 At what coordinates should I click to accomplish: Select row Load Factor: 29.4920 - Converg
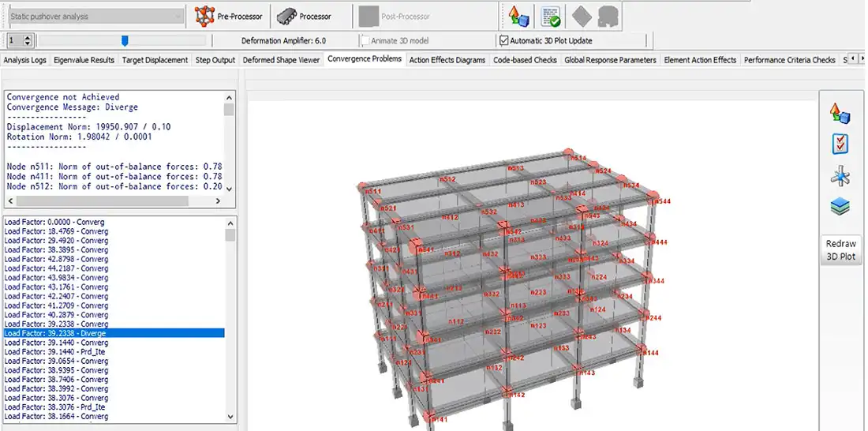114,241
